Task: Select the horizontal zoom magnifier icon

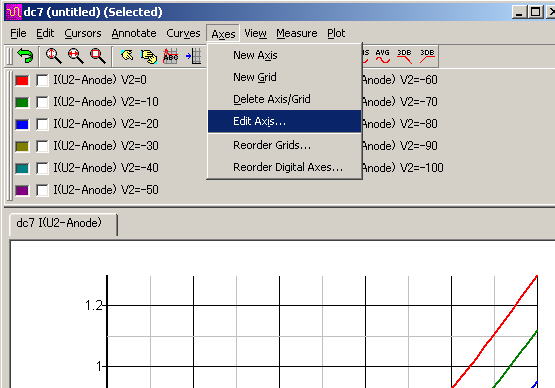Action: click(75, 56)
